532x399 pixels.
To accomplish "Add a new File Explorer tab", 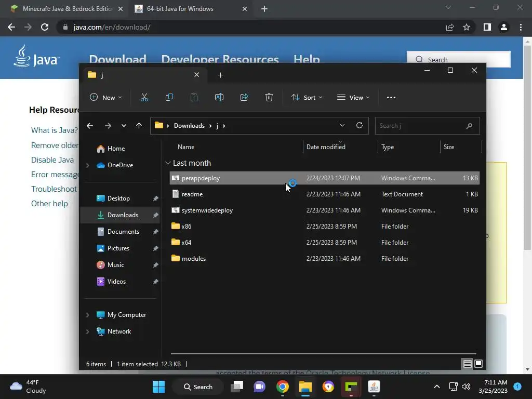I will (x=220, y=75).
